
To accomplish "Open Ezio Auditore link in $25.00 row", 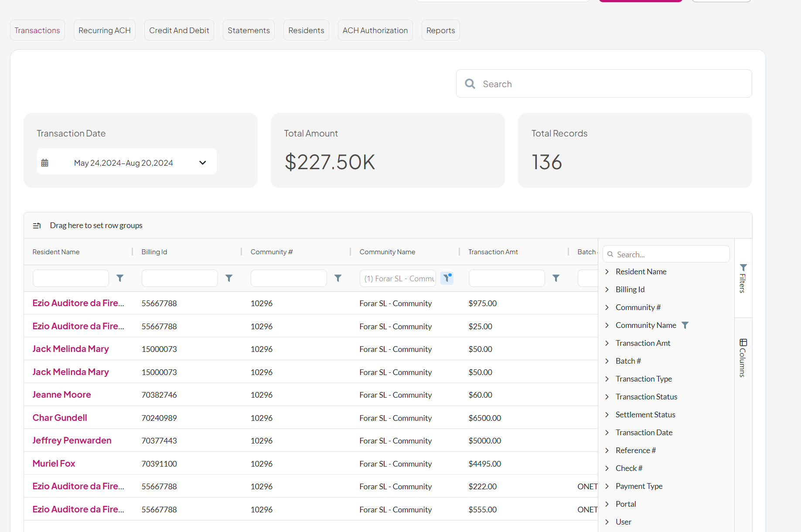I will pos(78,326).
